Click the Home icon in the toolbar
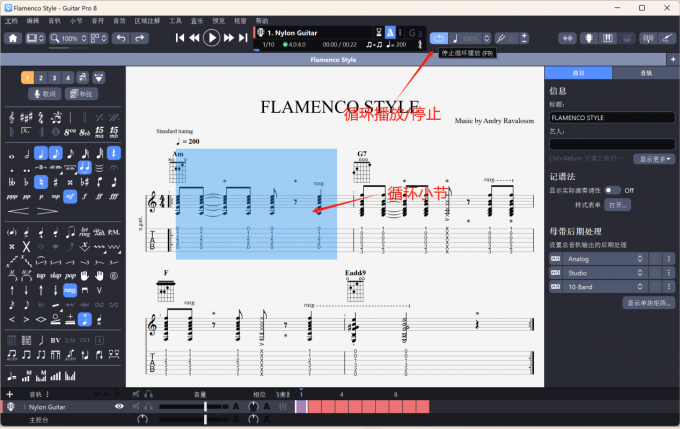 pyautogui.click(x=13, y=38)
